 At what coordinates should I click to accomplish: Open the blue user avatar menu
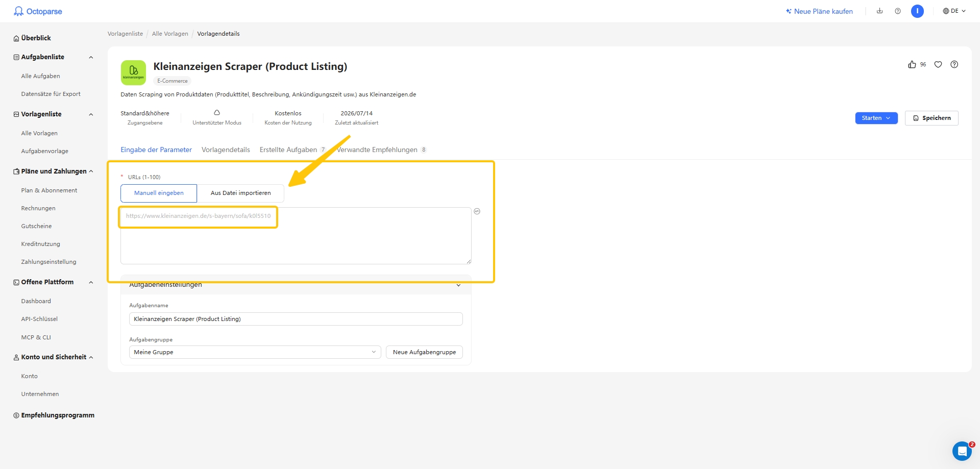(917, 11)
